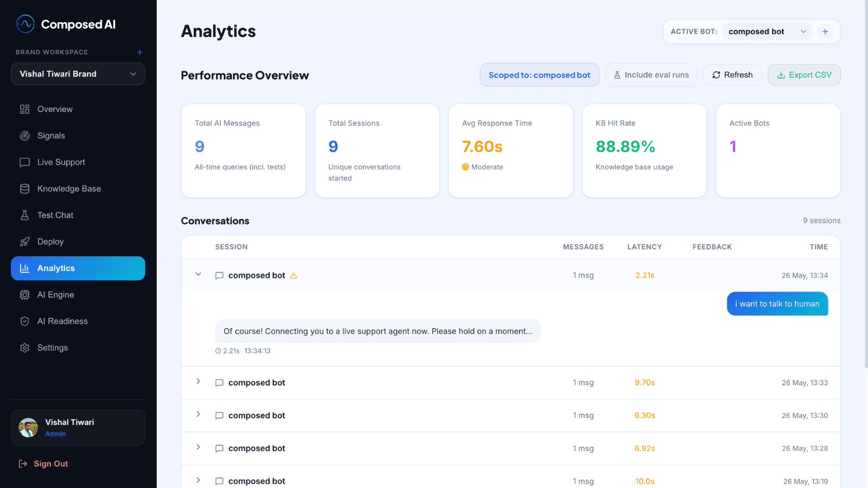The image size is (868, 488).
Task: Click the SESSION column header
Action: click(x=231, y=247)
